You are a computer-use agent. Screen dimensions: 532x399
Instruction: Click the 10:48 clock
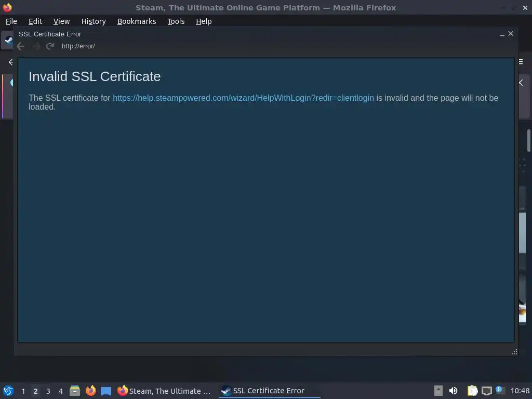(x=520, y=391)
